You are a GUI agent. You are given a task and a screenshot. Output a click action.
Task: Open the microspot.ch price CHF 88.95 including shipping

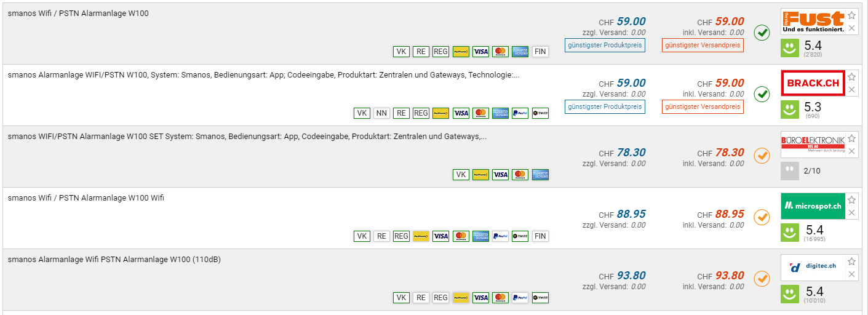(x=729, y=214)
